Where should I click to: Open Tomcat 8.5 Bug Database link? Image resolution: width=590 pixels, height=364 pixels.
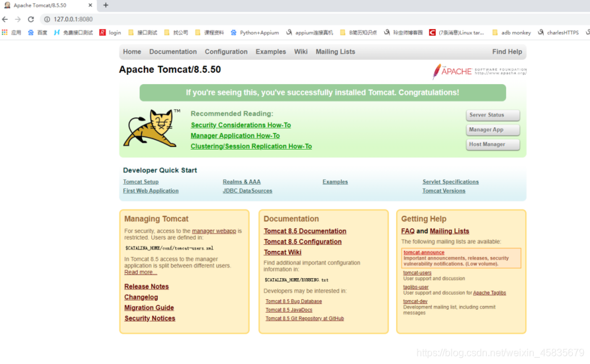click(293, 302)
